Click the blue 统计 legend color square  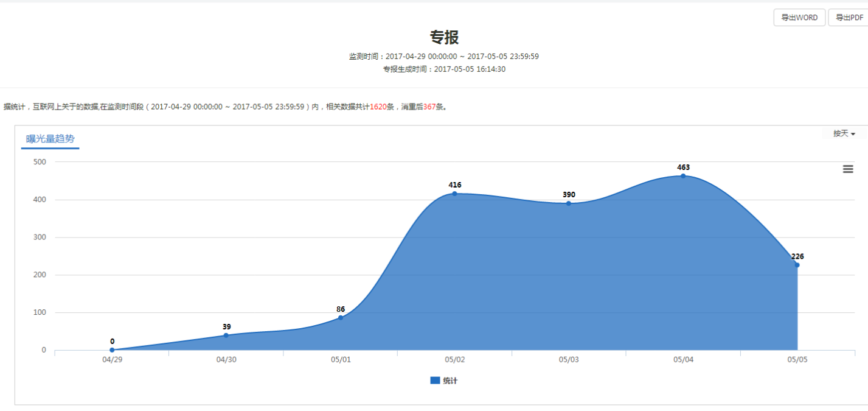[435, 381]
